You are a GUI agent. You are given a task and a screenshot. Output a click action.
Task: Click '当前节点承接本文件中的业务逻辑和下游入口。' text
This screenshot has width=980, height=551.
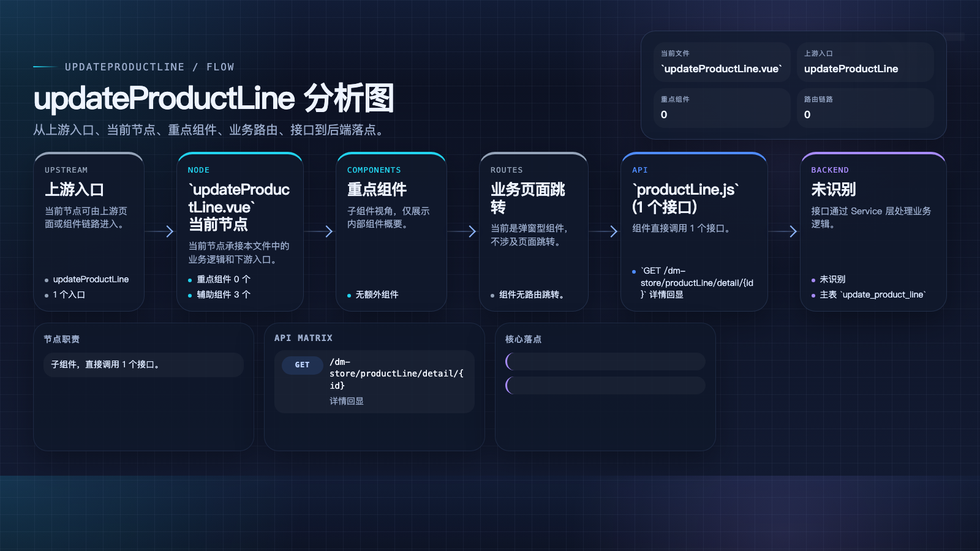[x=239, y=253]
